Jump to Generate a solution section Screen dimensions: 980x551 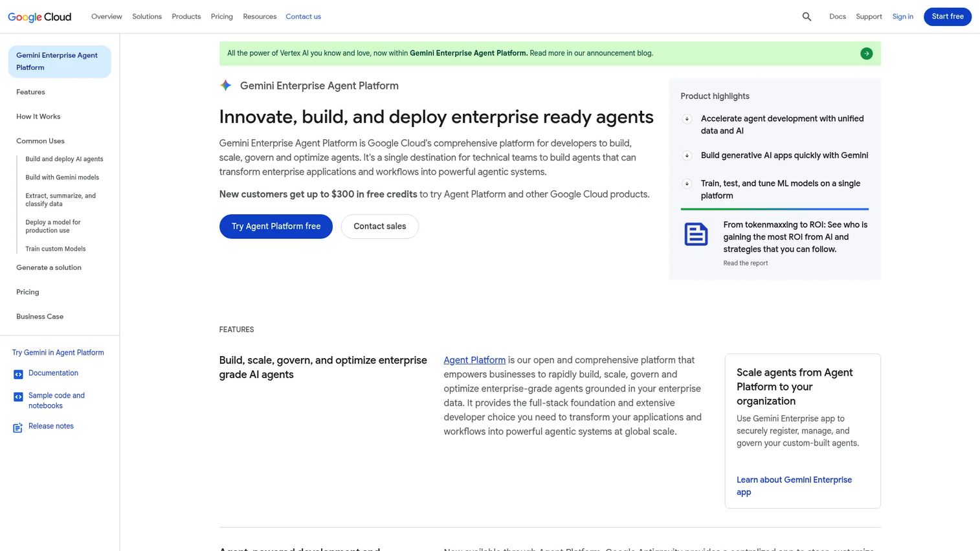click(49, 267)
